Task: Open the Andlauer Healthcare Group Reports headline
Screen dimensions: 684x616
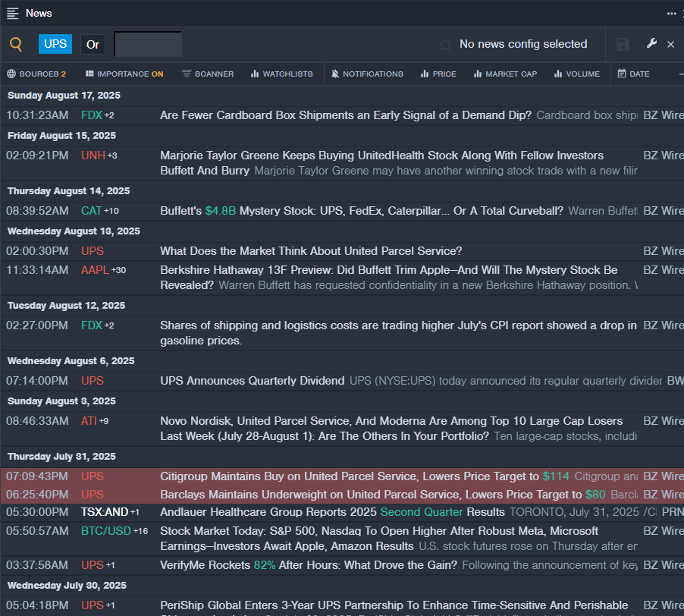Action: pyautogui.click(x=332, y=512)
